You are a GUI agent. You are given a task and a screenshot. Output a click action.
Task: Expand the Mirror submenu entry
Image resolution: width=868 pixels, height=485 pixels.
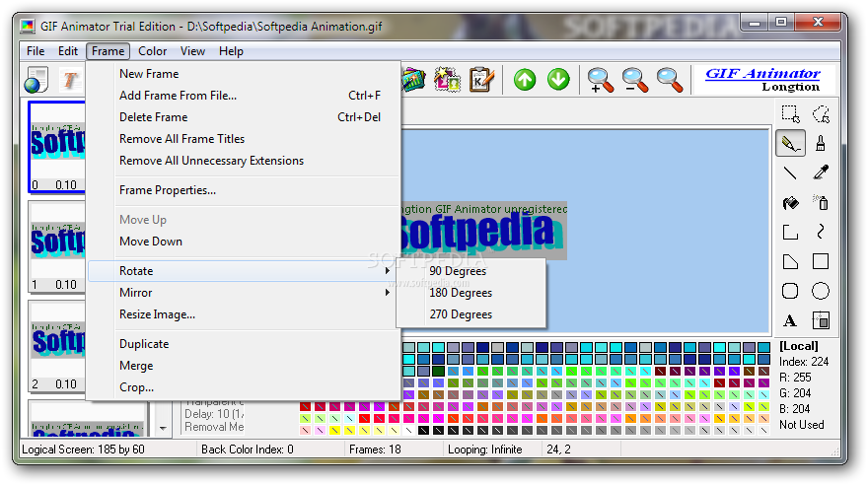[x=243, y=293]
